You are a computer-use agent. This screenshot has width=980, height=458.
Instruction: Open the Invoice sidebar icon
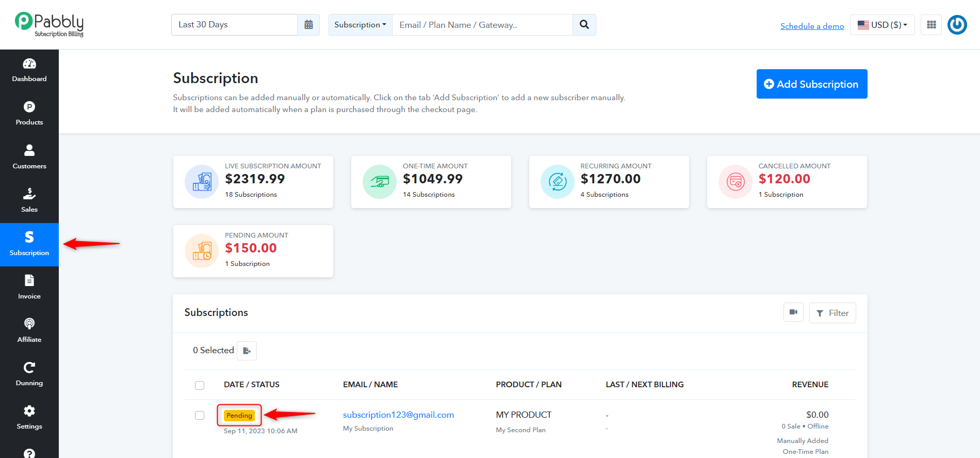29,280
